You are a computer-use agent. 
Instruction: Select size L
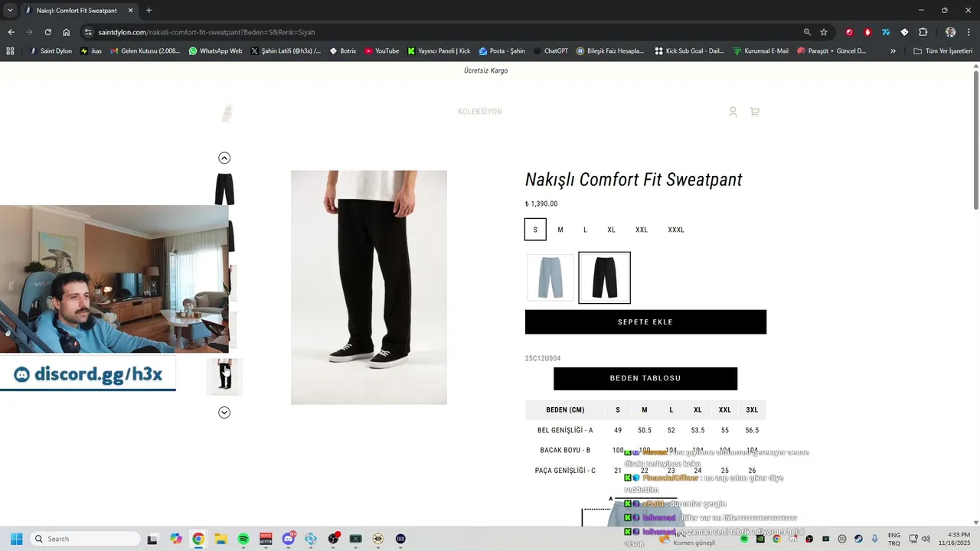[585, 230]
